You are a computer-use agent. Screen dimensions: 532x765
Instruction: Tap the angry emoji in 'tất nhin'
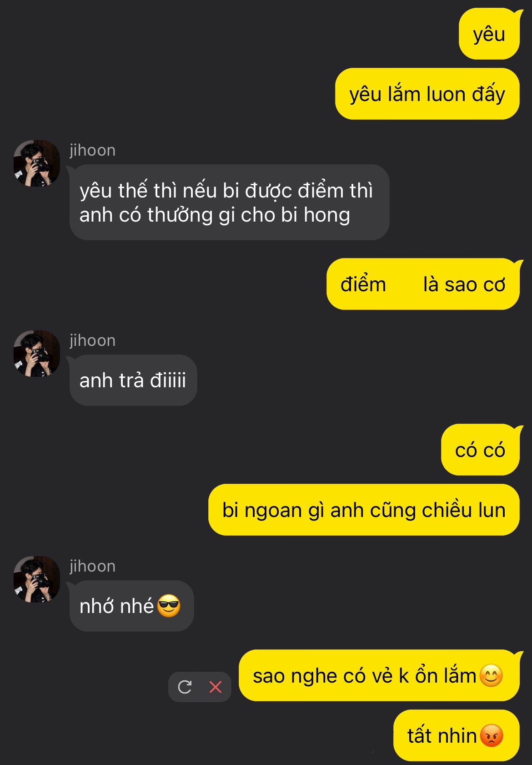[492, 735]
